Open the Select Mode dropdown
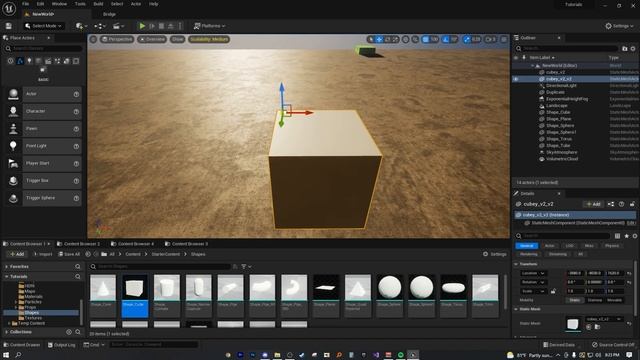This screenshot has height=360, width=640. tap(43, 26)
